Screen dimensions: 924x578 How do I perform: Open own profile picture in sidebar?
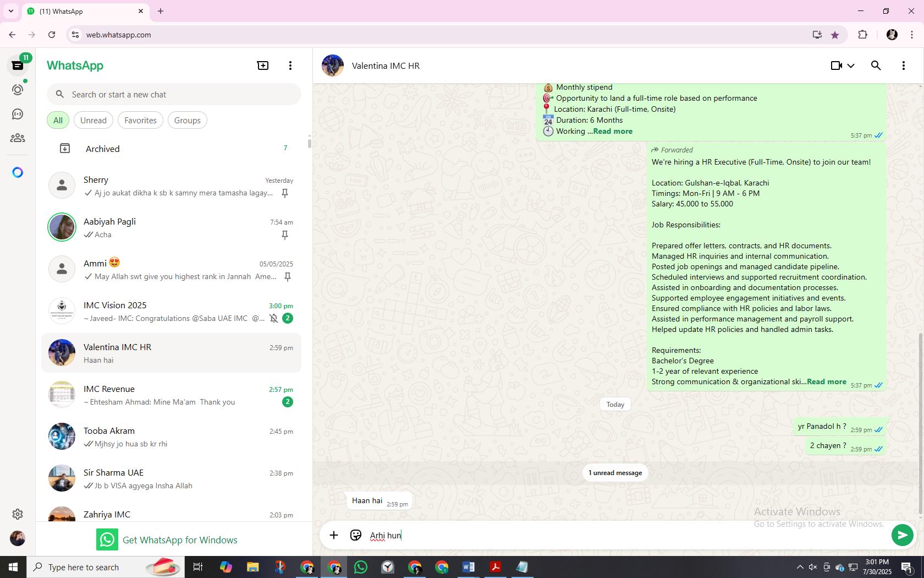click(x=18, y=538)
